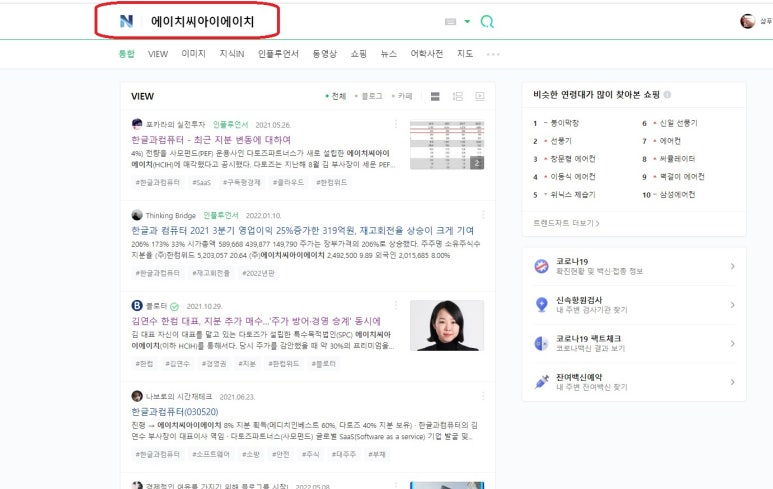Open the 뉴스 tab
773x489 pixels.
[388, 54]
